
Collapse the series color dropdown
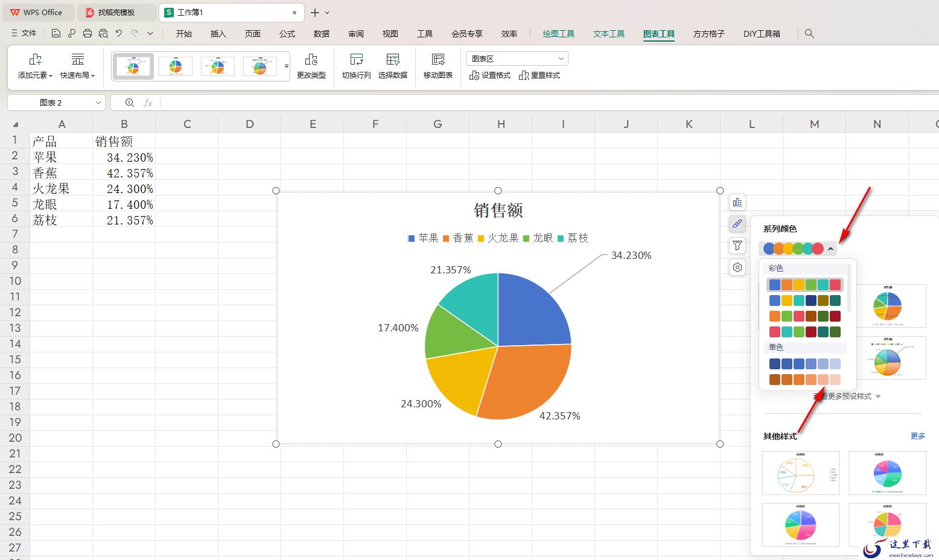coord(831,249)
